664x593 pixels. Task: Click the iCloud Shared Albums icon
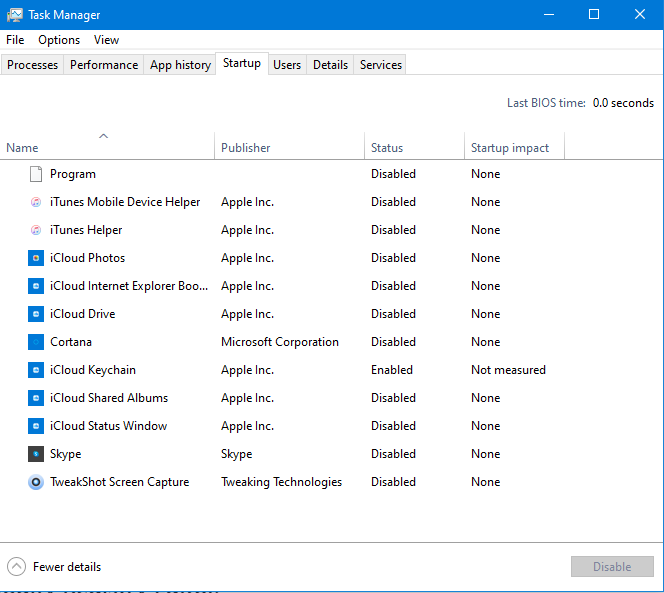click(36, 398)
